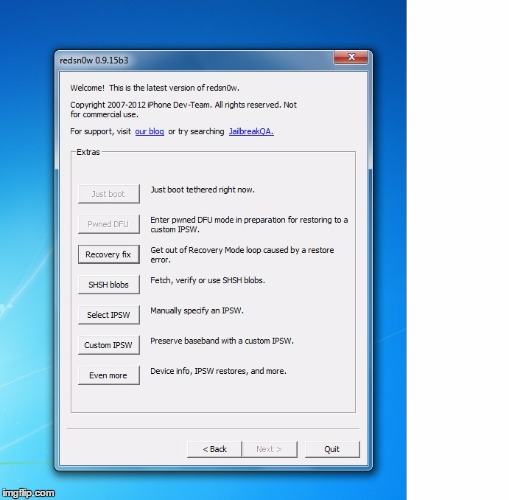Viewport: 509px width, 500px height.
Task: Click the greyed-out Just boot button
Action: click(109, 194)
